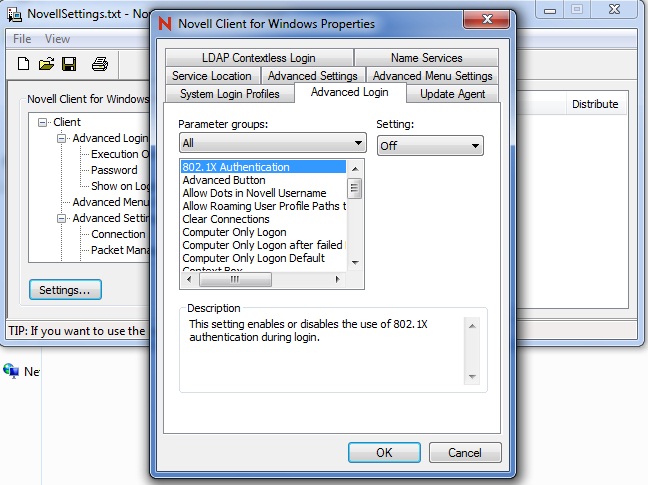Switch to Advanced Settings tab
Viewport: 648px width, 485px height.
click(312, 76)
